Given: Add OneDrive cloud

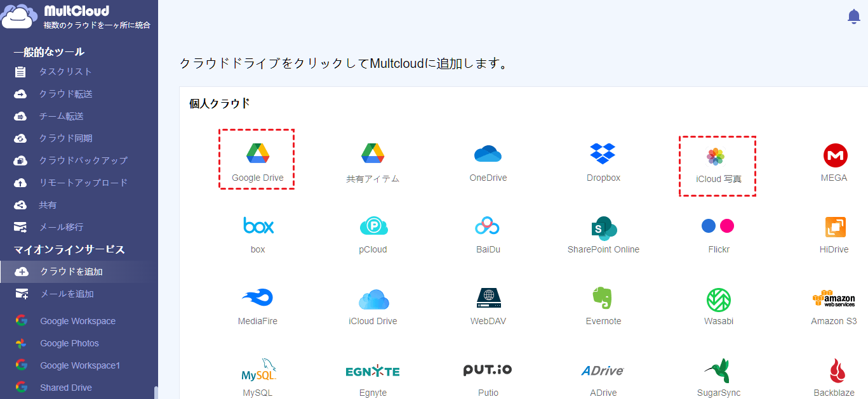Looking at the screenshot, I should 488,162.
